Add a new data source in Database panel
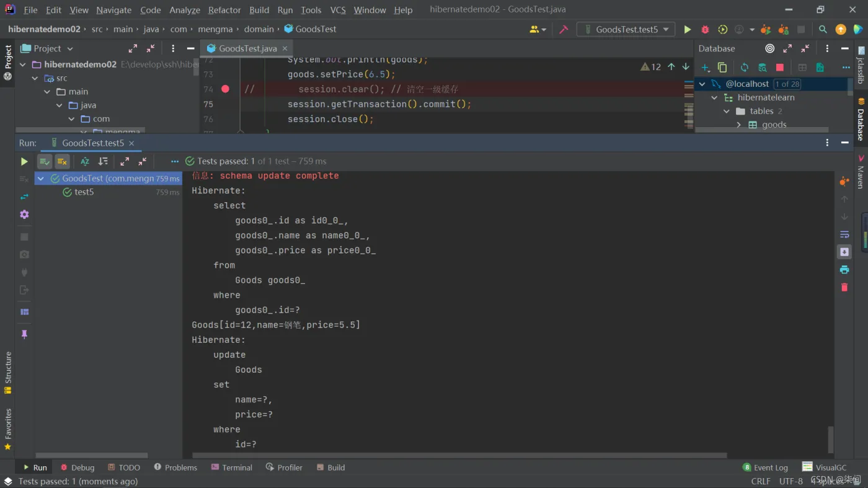This screenshot has width=868, height=488. tap(706, 67)
